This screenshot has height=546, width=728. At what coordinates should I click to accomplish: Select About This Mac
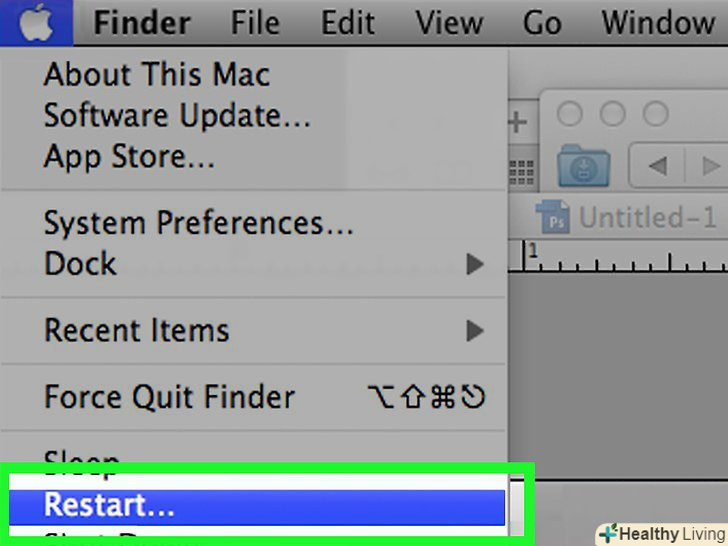pos(157,75)
